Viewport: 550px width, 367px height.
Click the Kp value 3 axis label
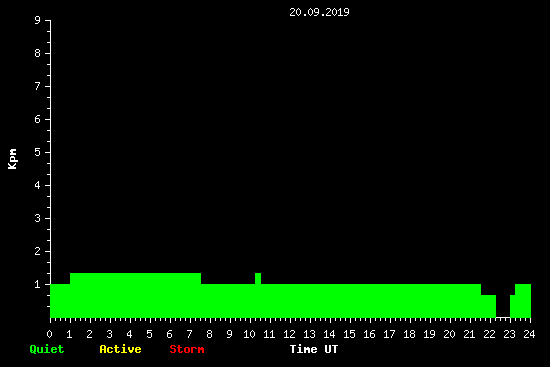click(x=38, y=218)
